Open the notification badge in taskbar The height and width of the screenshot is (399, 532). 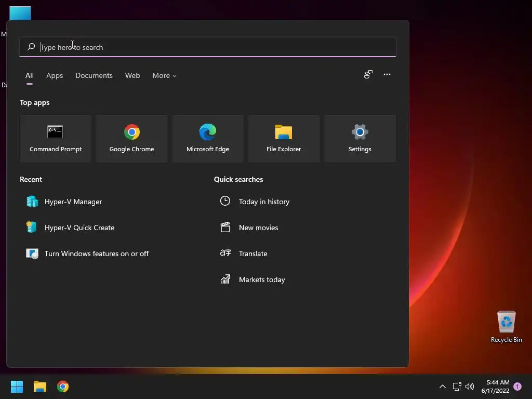517,387
